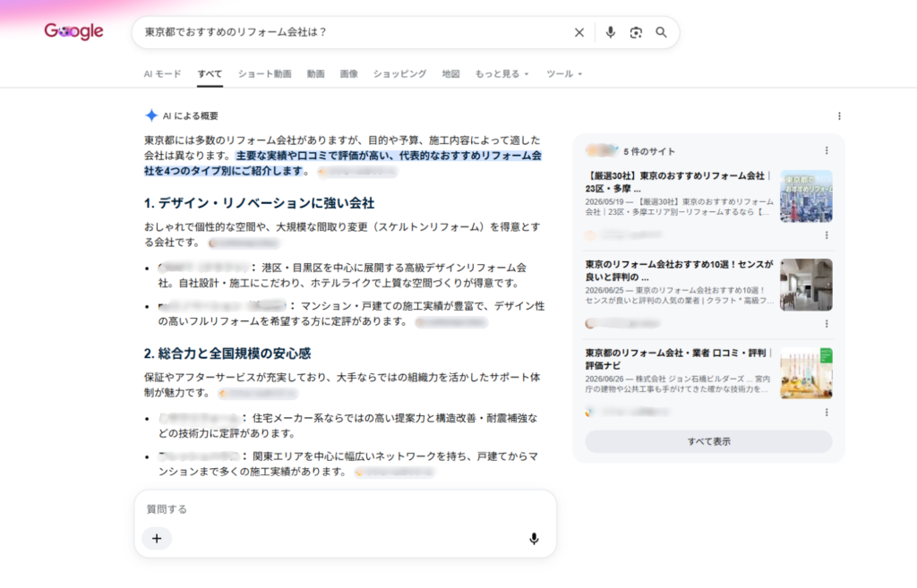Image resolution: width=917 pixels, height=588 pixels.
Task: Clear the search query with X
Action: pos(579,32)
